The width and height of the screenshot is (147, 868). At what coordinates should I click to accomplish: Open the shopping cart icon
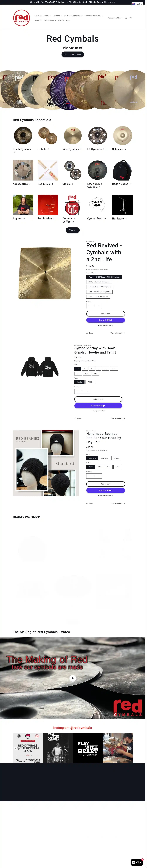tap(131, 18)
